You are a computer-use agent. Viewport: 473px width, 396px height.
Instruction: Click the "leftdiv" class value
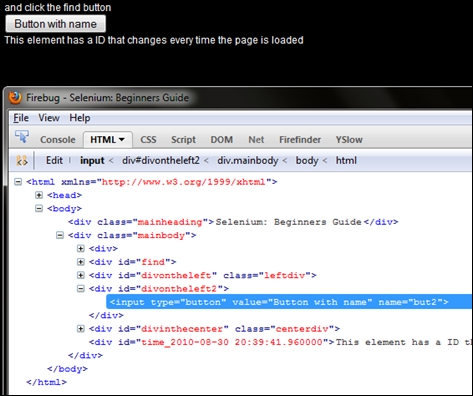point(284,276)
